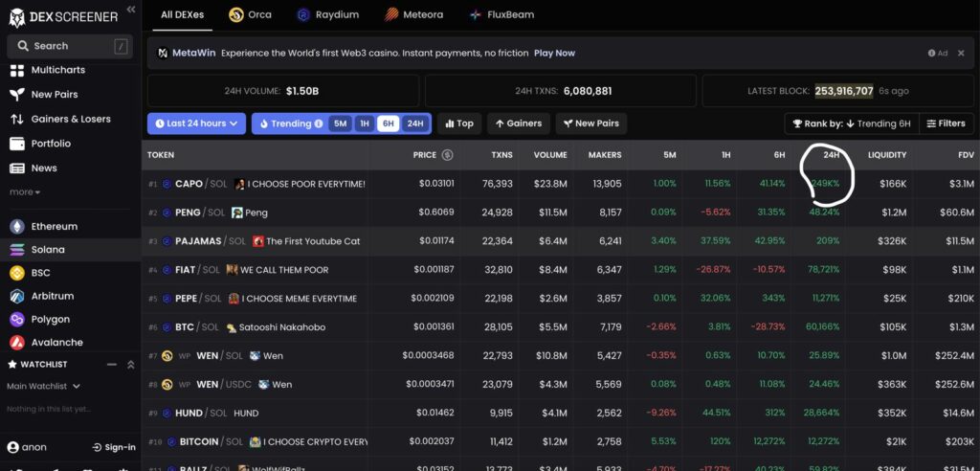
Task: Sort by FDV column header
Action: [966, 155]
